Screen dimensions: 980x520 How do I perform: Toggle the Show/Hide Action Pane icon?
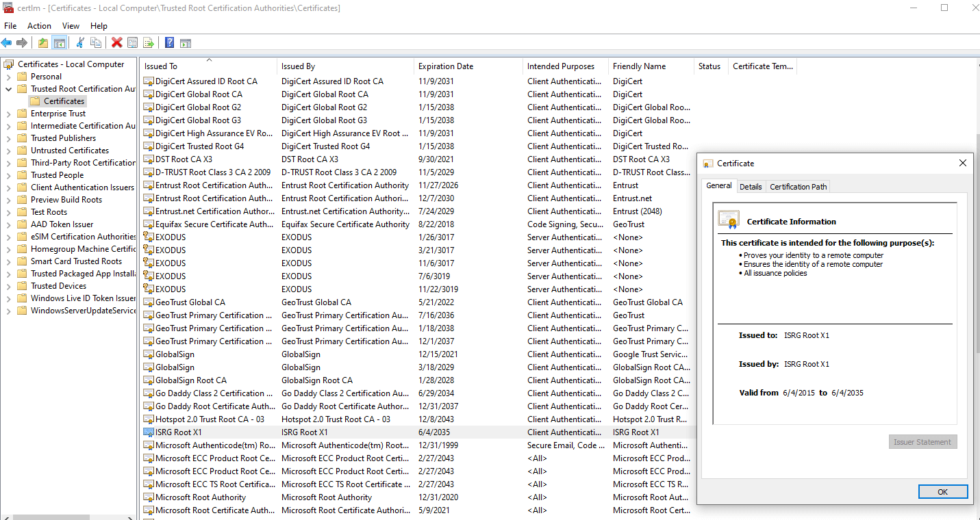186,42
